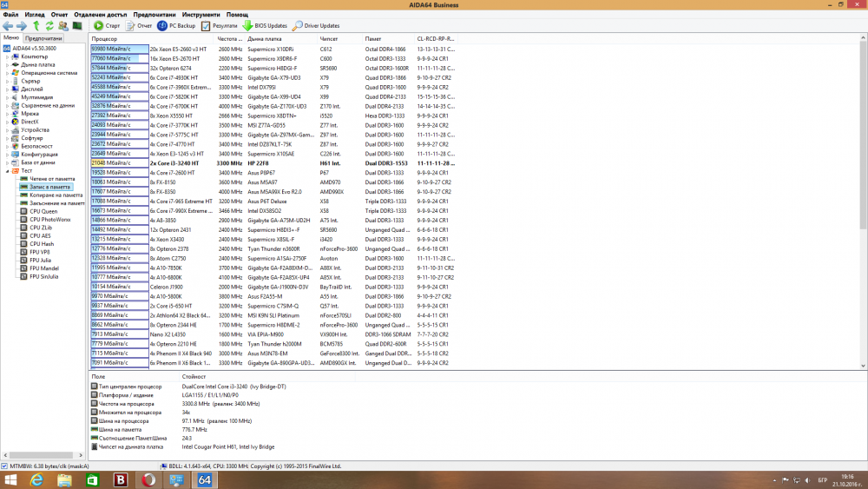
Task: Open the Отдалечен достъп menu
Action: (x=100, y=15)
